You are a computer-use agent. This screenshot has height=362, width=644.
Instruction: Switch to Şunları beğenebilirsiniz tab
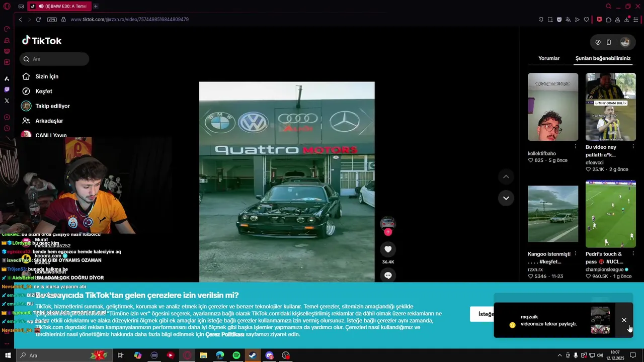pyautogui.click(x=603, y=58)
